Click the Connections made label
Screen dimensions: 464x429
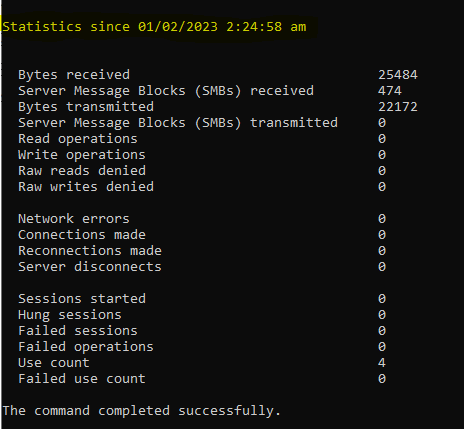[82, 235]
